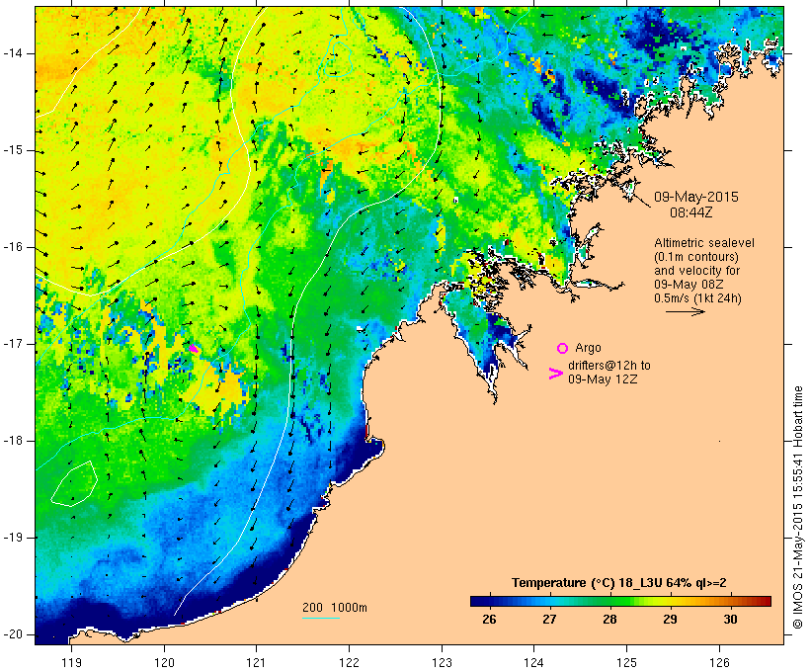Screen dimensions: 810x672
Task: Click longitude label 121
Action: [256, 662]
